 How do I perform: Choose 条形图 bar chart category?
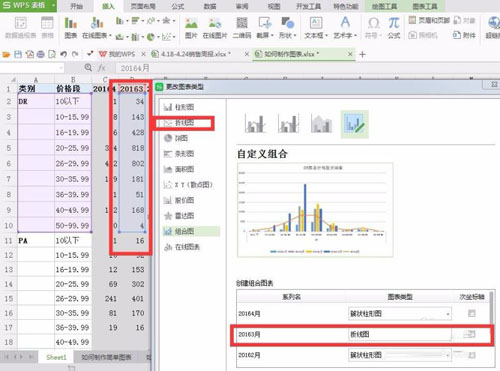click(x=179, y=154)
